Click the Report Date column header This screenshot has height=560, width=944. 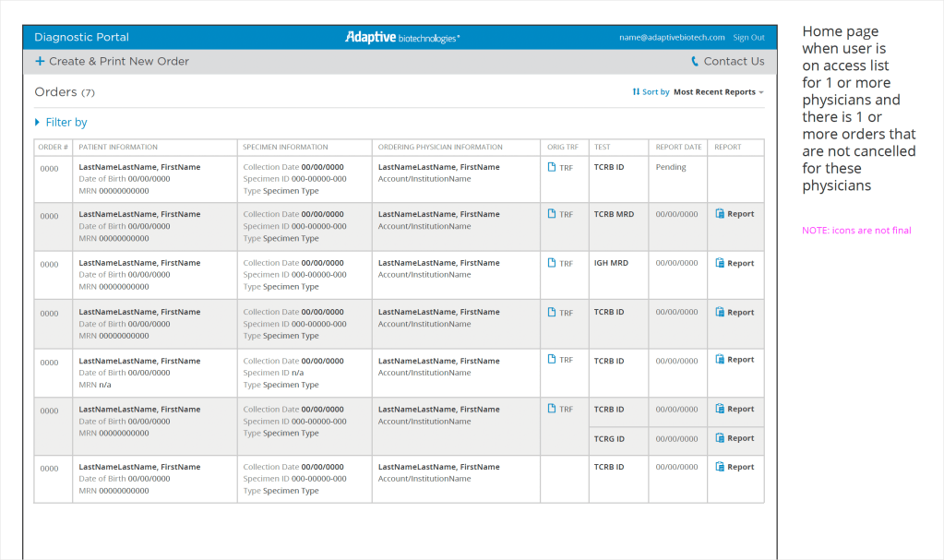pos(678,147)
